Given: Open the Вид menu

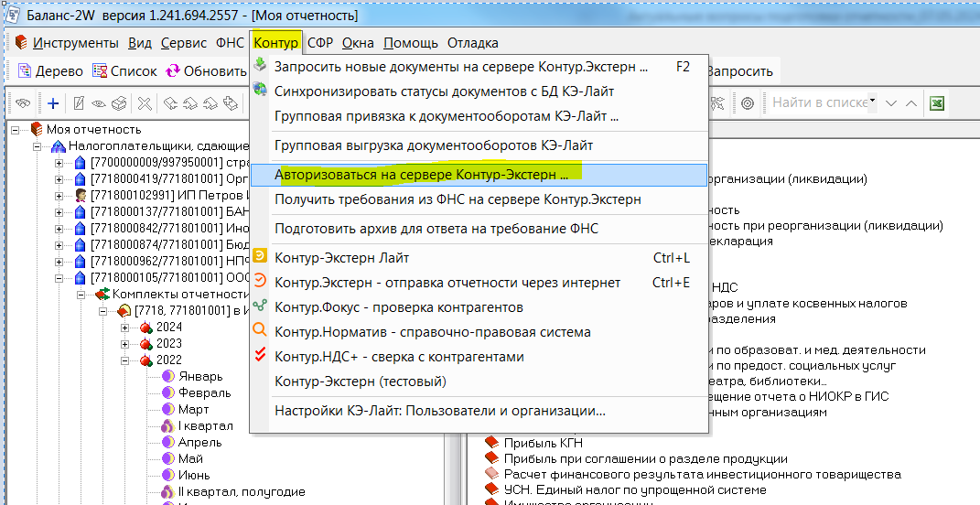Looking at the screenshot, I should tap(140, 42).
